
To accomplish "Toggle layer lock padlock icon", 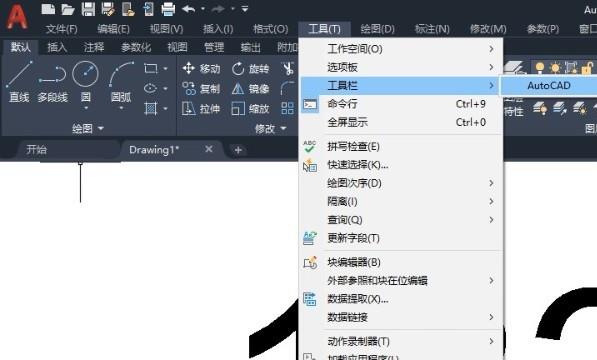I will [587, 68].
